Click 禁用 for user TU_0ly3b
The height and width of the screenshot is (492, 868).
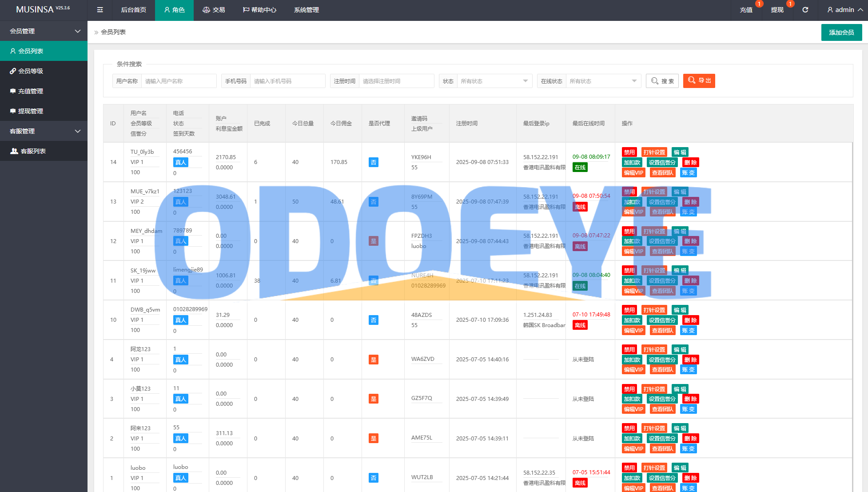point(629,152)
